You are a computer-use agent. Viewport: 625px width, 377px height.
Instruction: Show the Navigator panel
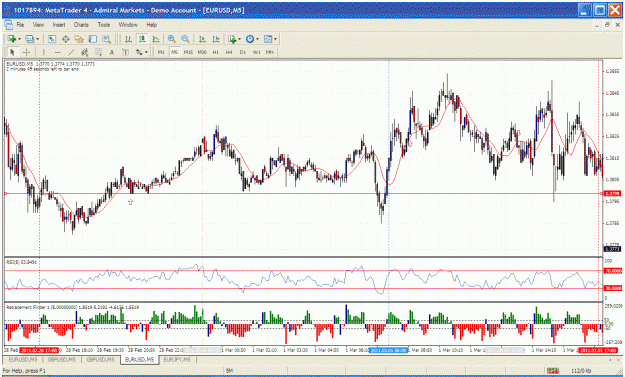tap(79, 39)
